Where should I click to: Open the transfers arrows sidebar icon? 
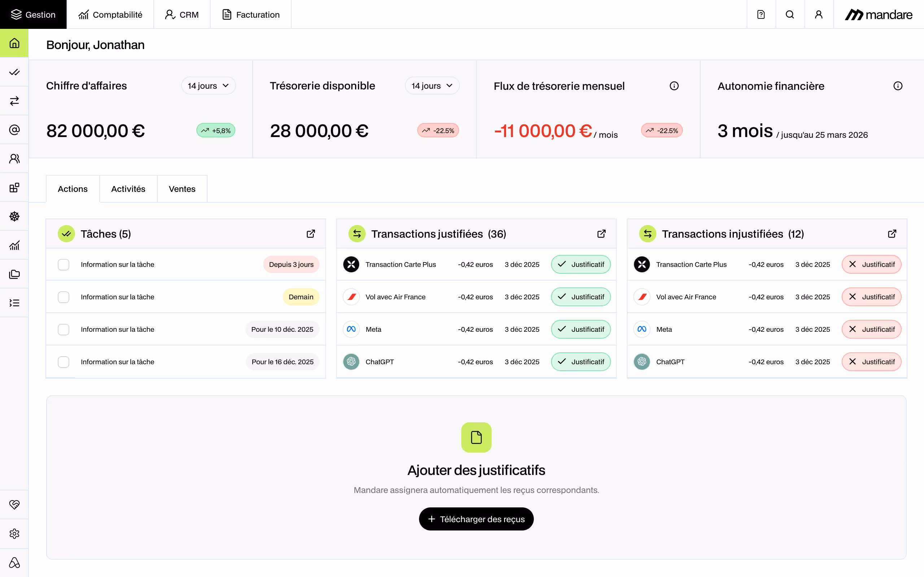coord(14,101)
